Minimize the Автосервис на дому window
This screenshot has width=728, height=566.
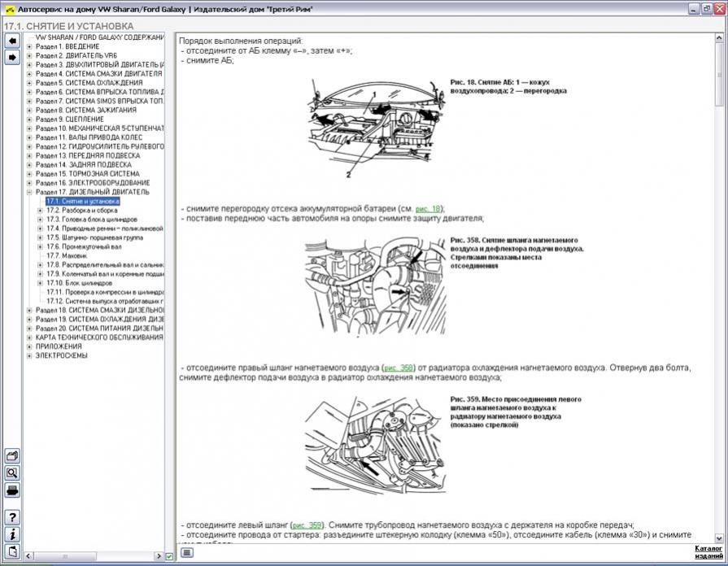pyautogui.click(x=694, y=9)
